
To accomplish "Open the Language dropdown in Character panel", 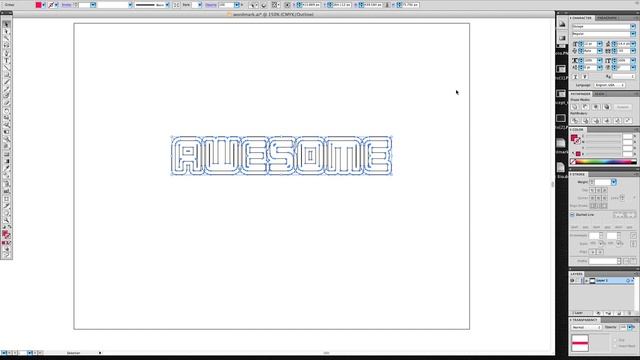I will click(x=610, y=85).
